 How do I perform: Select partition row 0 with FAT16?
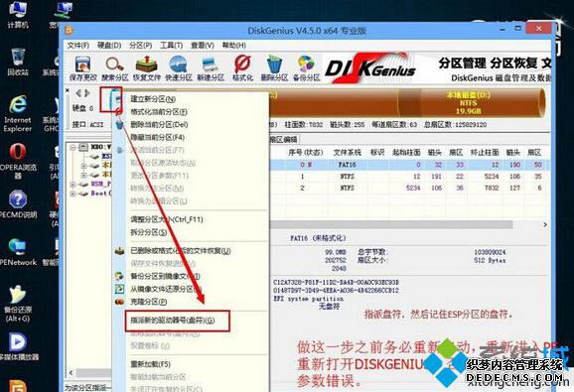[x=409, y=165]
